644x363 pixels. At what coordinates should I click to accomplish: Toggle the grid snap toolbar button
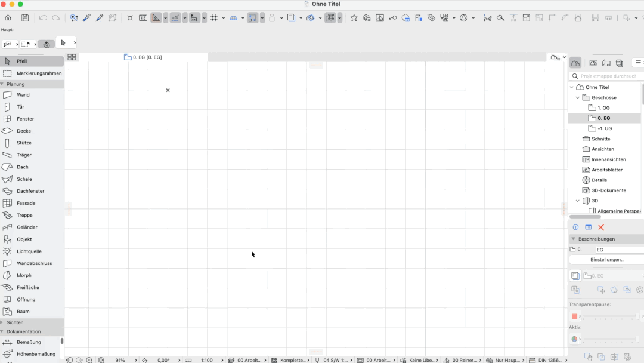214,18
